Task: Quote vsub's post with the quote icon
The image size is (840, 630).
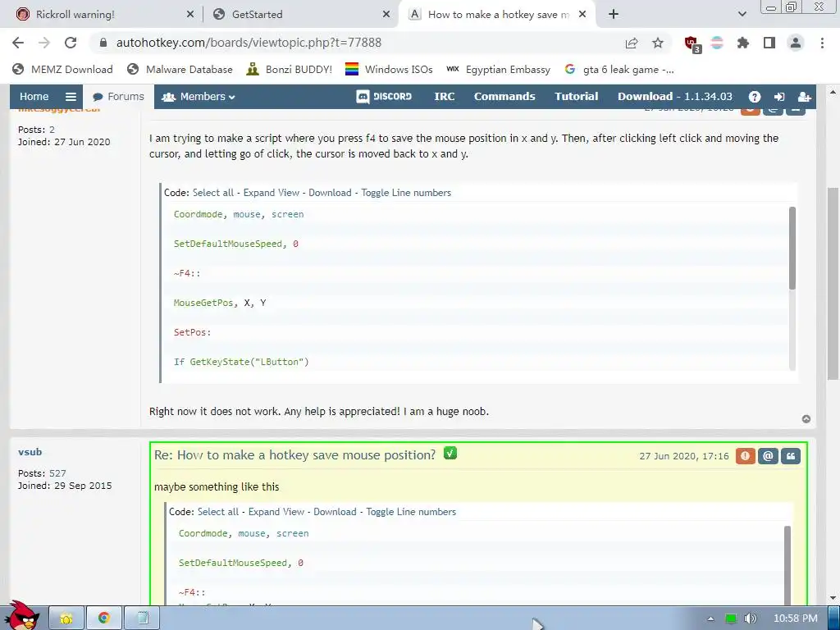Action: pyautogui.click(x=791, y=456)
